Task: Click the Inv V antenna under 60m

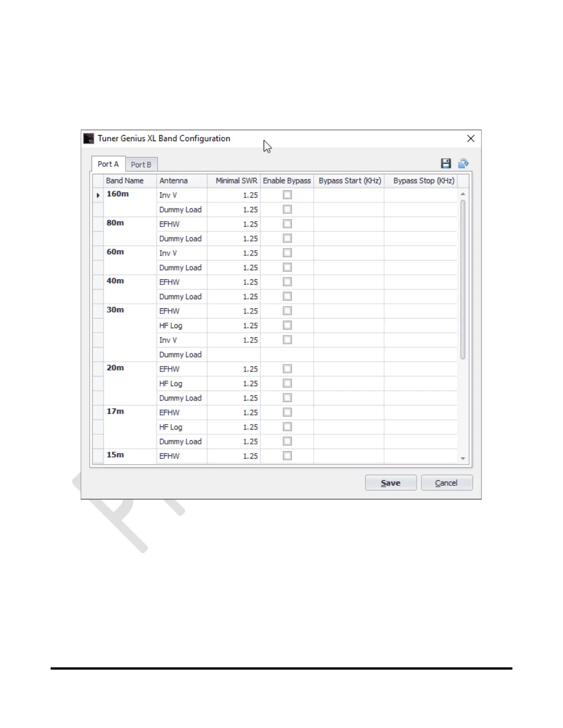Action: pos(182,253)
